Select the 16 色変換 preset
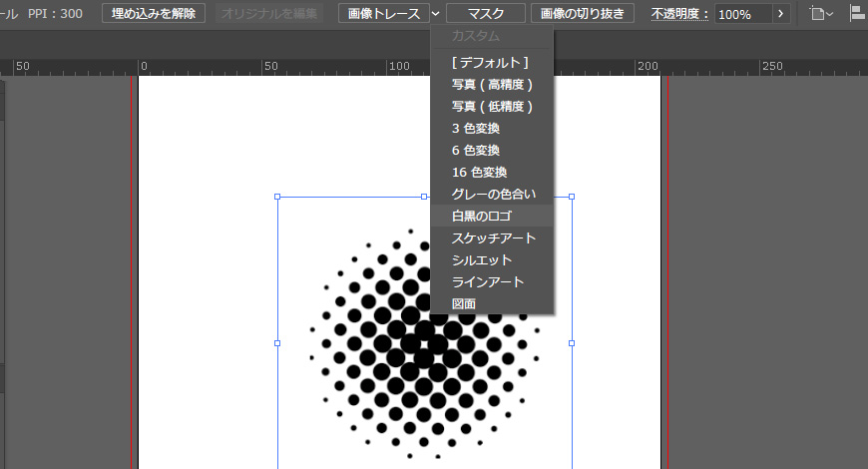Viewport: 868px width, 469px height. coord(479,172)
